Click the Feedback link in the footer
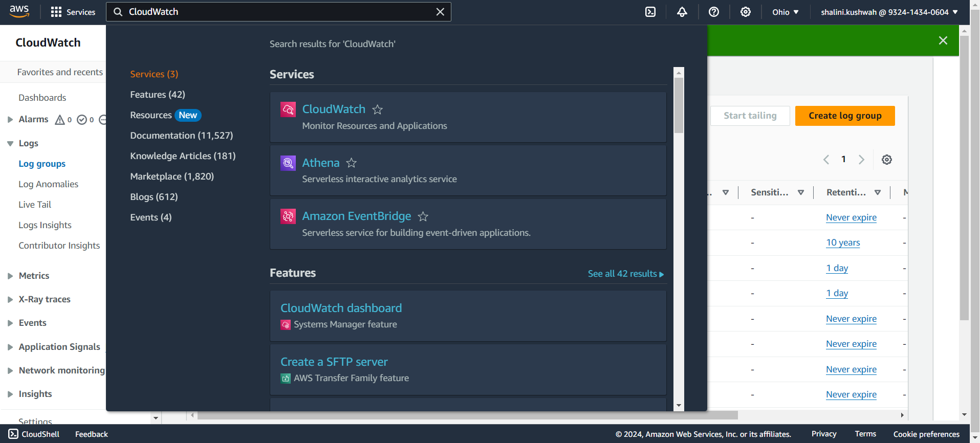Screen dimensions: 980x443 tap(92, 434)
